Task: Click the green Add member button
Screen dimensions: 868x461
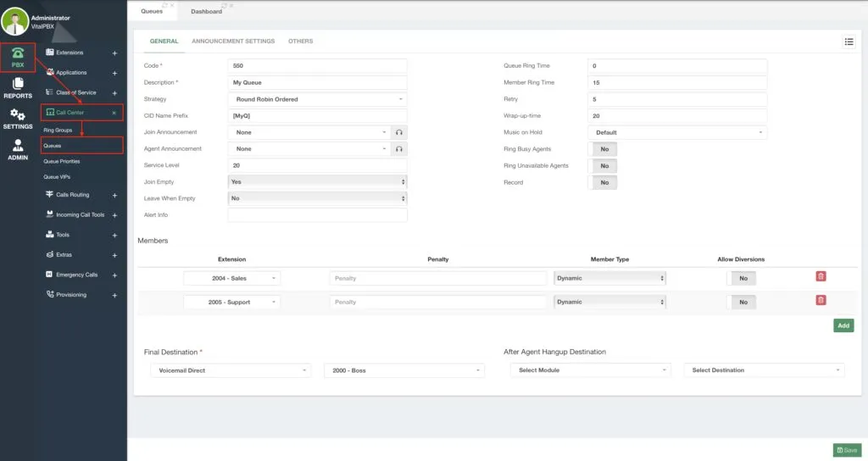Action: point(843,325)
